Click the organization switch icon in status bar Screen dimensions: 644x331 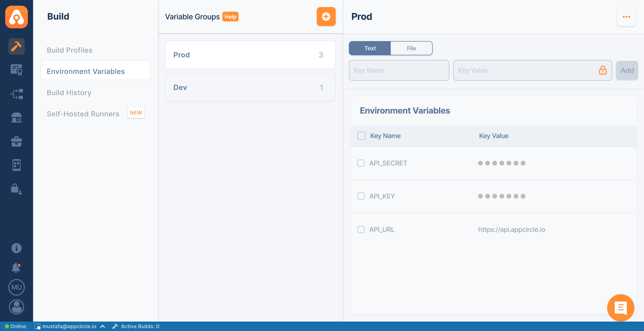(37, 326)
